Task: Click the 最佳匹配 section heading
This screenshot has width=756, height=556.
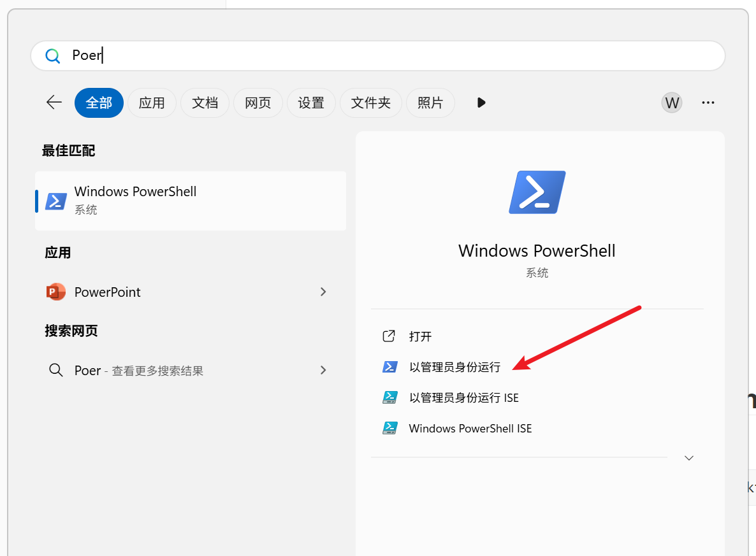Action: pos(68,151)
